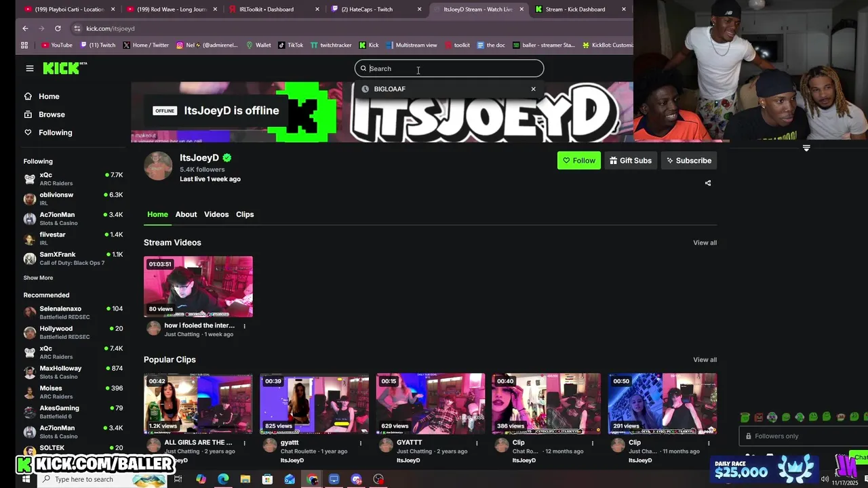Open the 'GYATTT' 629 views clip thumbnail

point(430,403)
